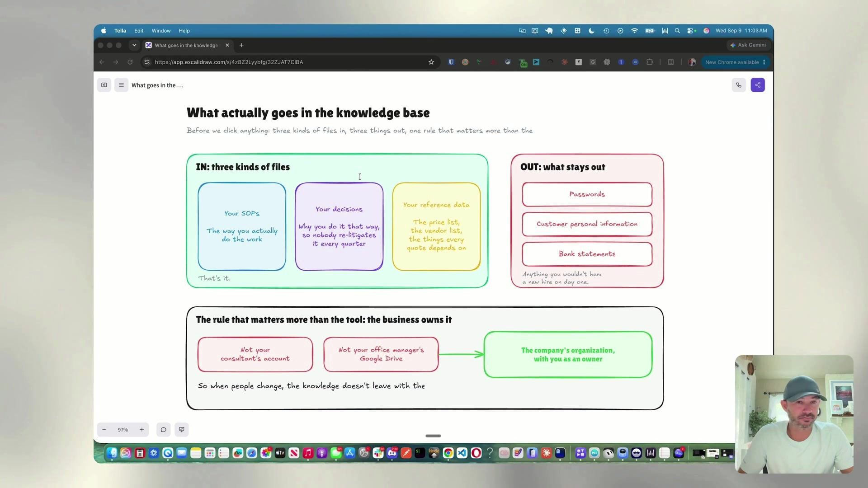Open the Window menu
This screenshot has height=488, width=868.
tap(161, 31)
